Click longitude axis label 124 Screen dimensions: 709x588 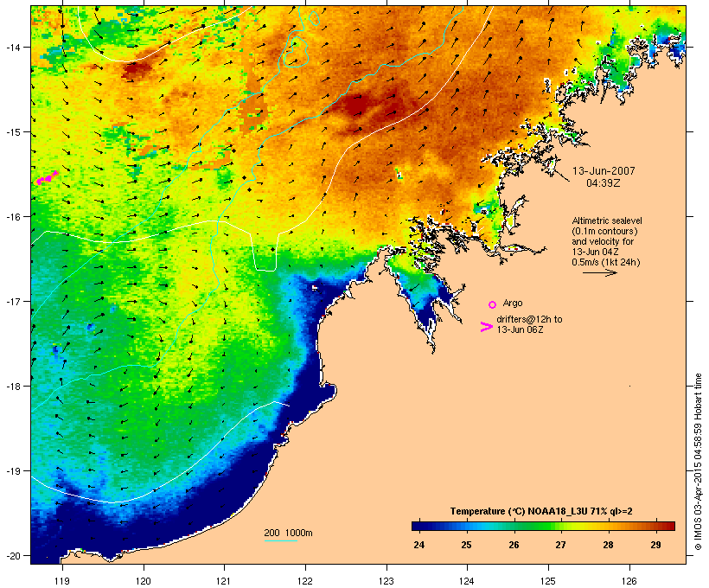point(467,581)
